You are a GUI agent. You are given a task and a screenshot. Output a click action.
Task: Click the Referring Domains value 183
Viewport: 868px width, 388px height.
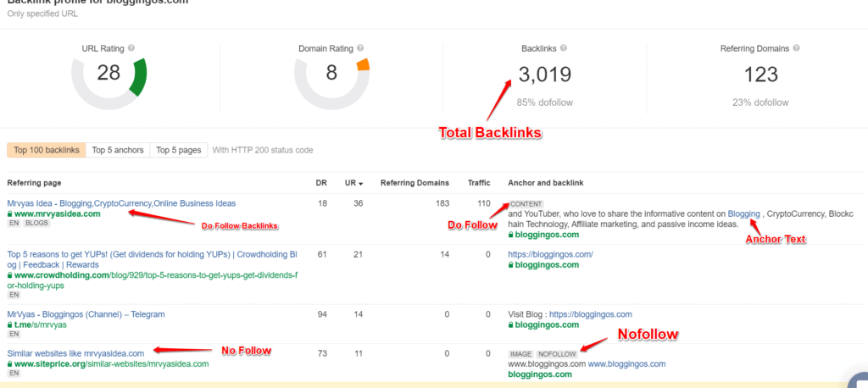click(x=442, y=203)
